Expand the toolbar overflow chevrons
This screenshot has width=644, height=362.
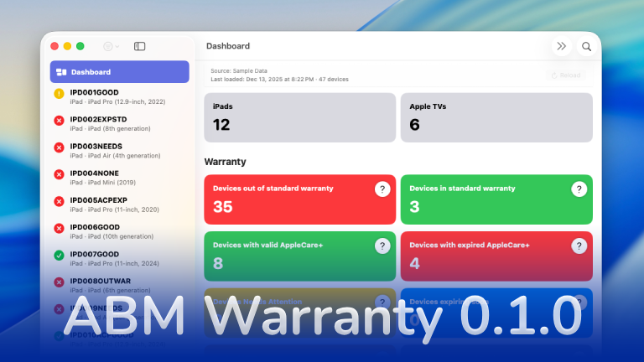click(562, 47)
